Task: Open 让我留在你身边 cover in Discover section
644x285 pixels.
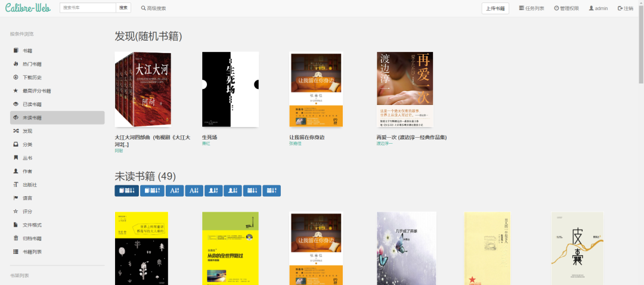Action: [x=316, y=89]
